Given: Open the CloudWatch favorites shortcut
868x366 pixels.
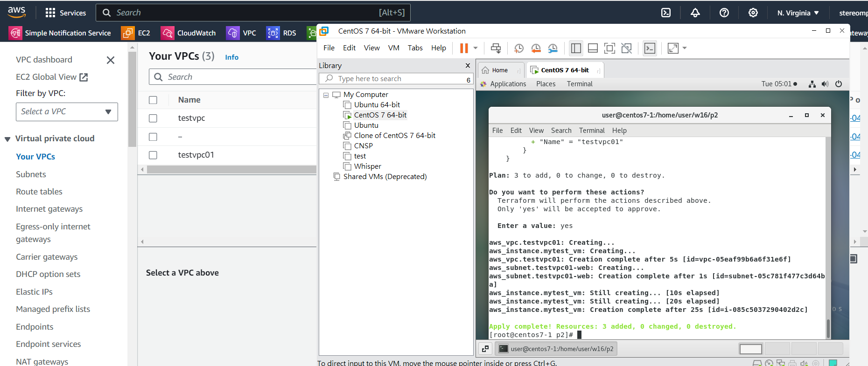Looking at the screenshot, I should tap(188, 33).
